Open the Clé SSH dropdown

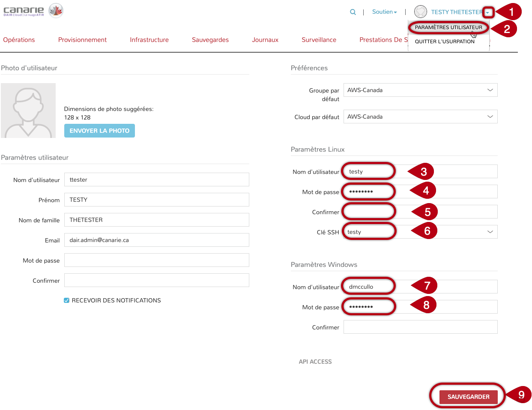(490, 232)
